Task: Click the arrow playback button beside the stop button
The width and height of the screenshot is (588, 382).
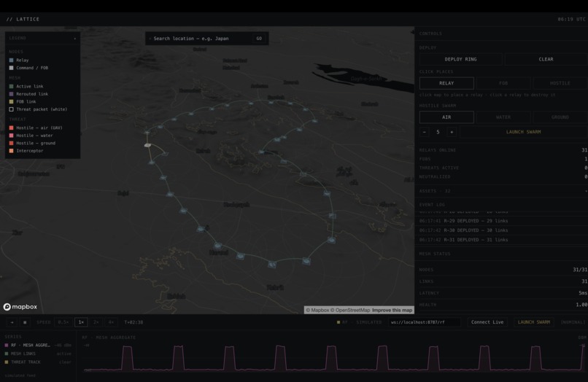Action: pyautogui.click(x=12, y=322)
